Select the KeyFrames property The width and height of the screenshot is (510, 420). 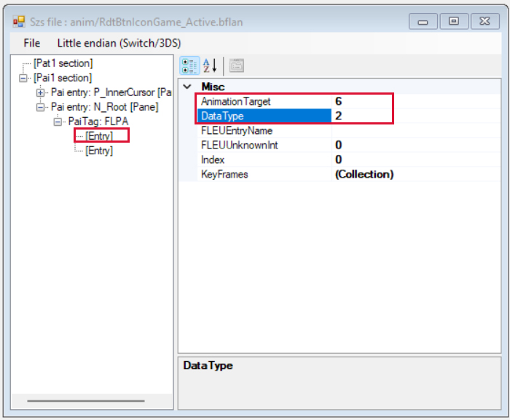264,174
